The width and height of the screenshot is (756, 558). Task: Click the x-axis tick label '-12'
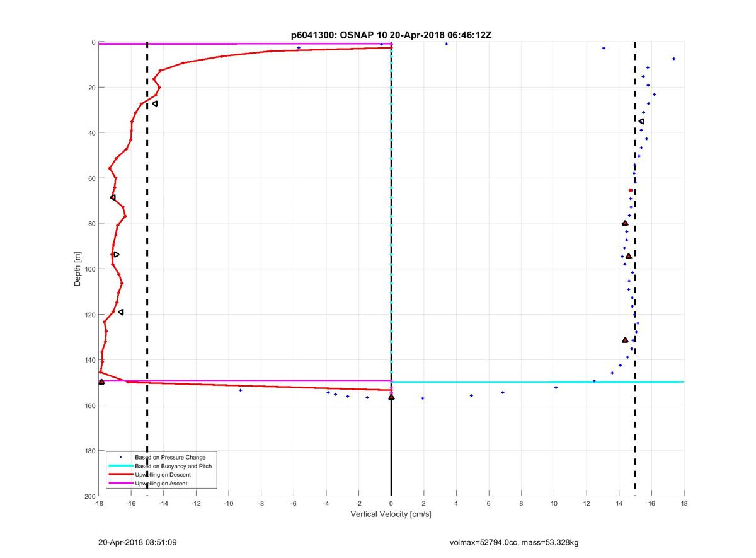(196, 504)
